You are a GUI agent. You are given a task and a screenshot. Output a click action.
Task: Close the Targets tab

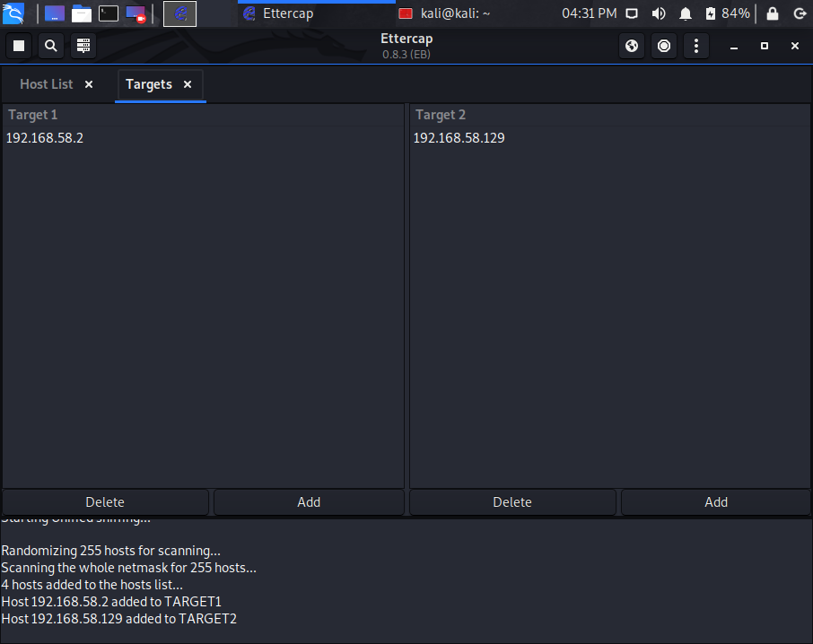pos(188,84)
